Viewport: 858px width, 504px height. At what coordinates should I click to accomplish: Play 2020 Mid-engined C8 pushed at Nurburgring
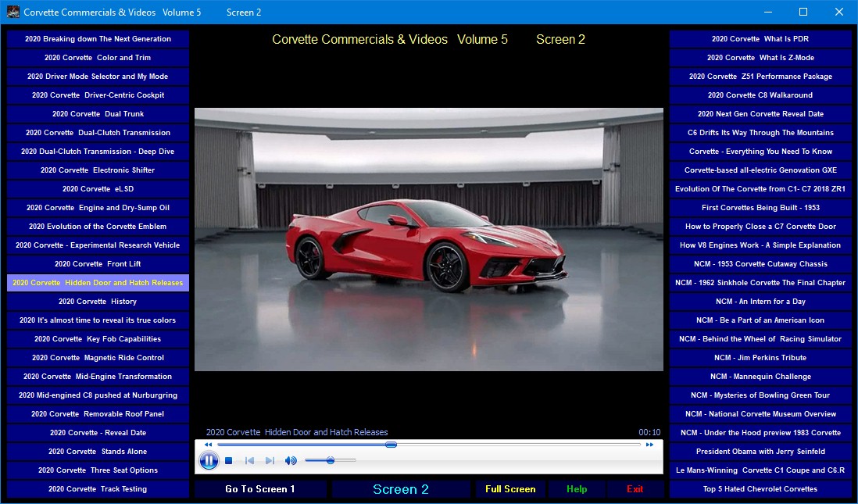click(x=98, y=395)
